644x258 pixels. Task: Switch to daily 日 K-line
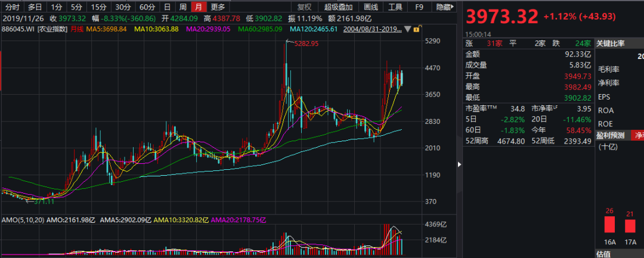click(167, 7)
